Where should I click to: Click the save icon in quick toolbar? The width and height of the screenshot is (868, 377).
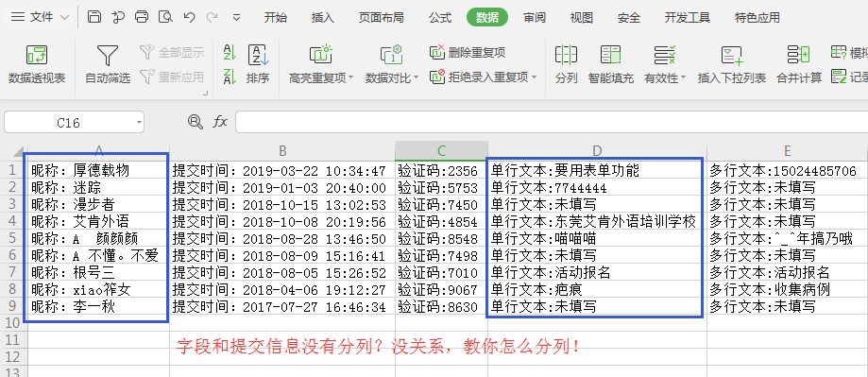(x=94, y=17)
